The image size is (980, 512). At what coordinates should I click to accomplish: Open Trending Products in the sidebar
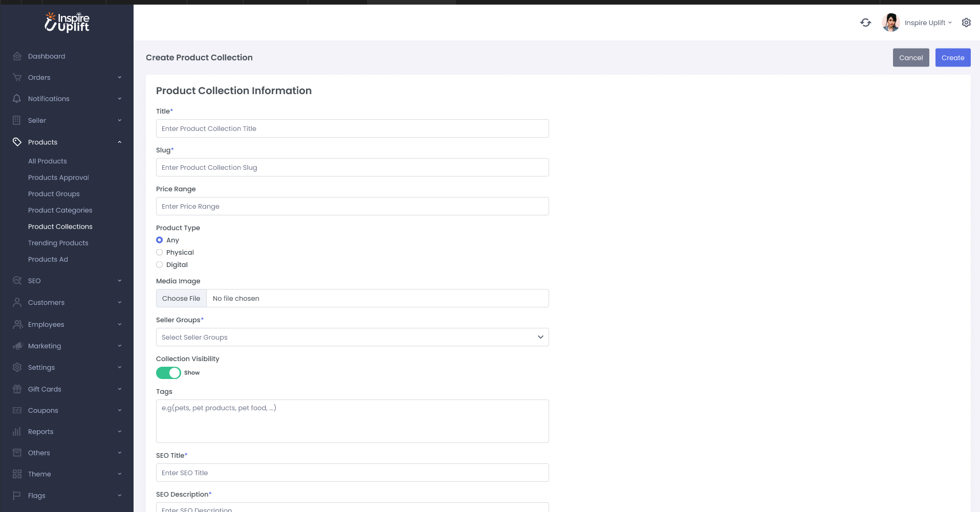(58, 243)
